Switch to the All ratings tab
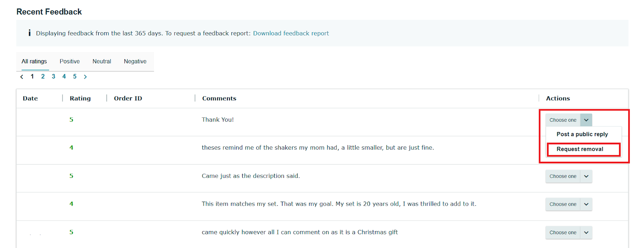 click(34, 61)
